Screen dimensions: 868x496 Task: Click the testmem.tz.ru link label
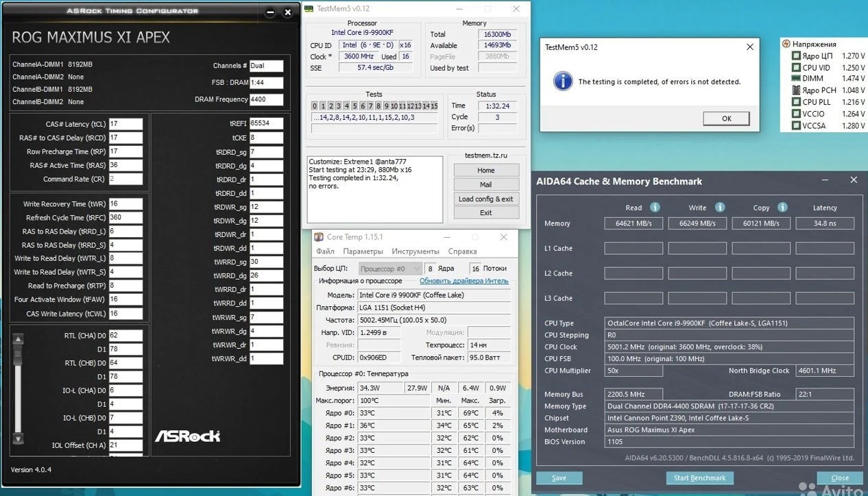tap(485, 156)
